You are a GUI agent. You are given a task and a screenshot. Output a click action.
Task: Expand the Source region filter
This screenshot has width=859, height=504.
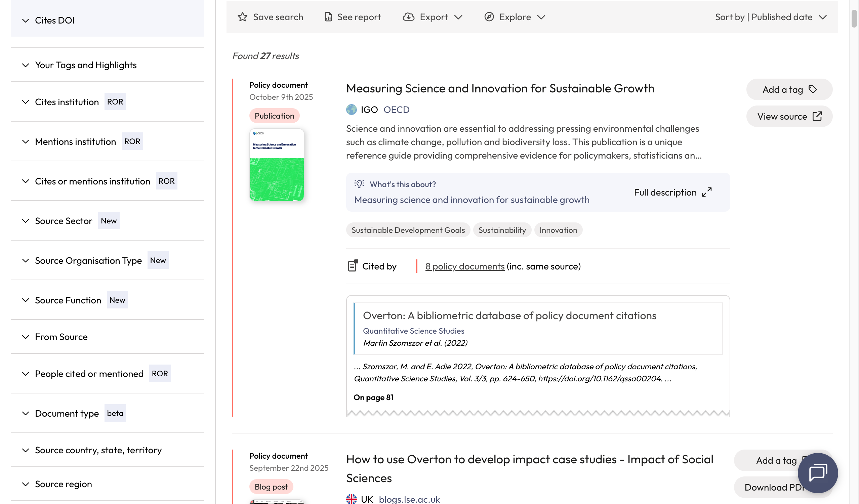(x=108, y=484)
